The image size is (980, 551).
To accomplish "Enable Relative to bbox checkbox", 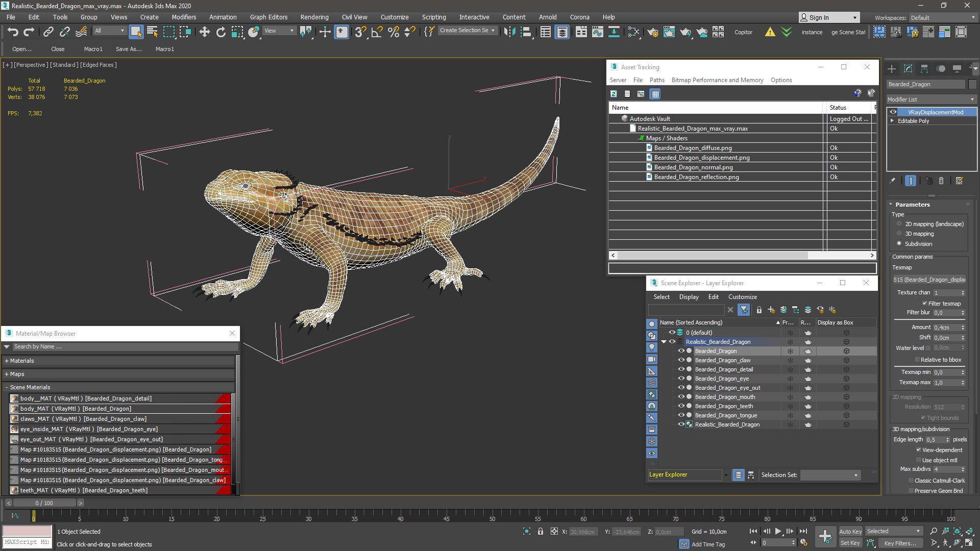I will 917,360.
